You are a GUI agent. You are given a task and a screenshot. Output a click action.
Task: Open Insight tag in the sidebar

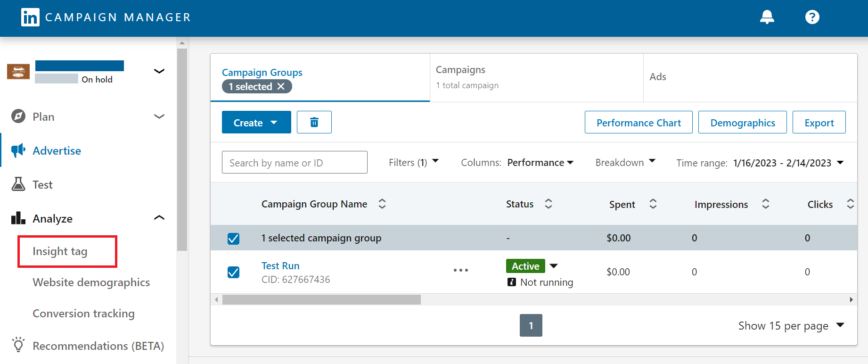[60, 251]
